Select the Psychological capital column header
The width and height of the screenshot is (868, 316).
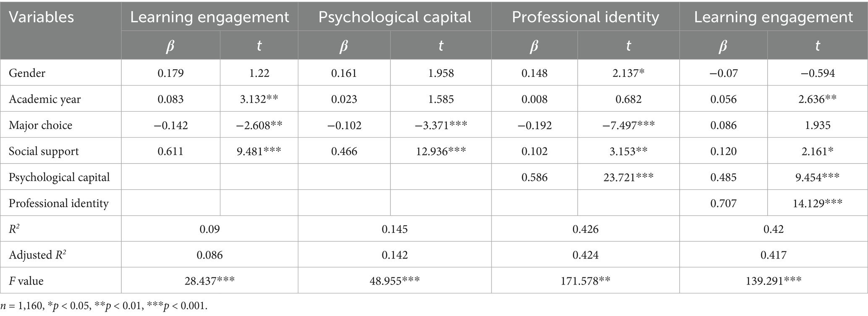(x=395, y=17)
